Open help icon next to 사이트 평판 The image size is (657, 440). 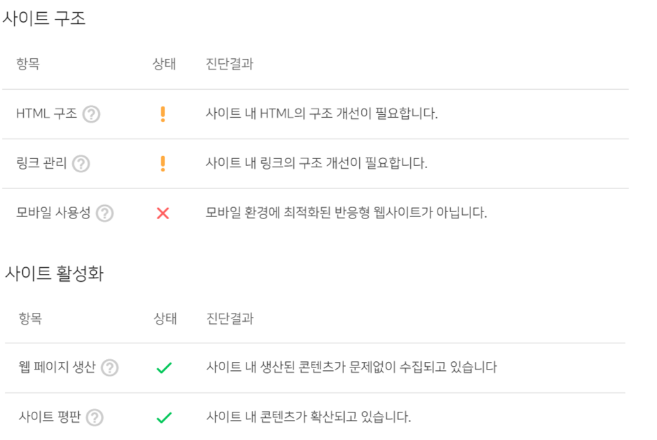95,417
